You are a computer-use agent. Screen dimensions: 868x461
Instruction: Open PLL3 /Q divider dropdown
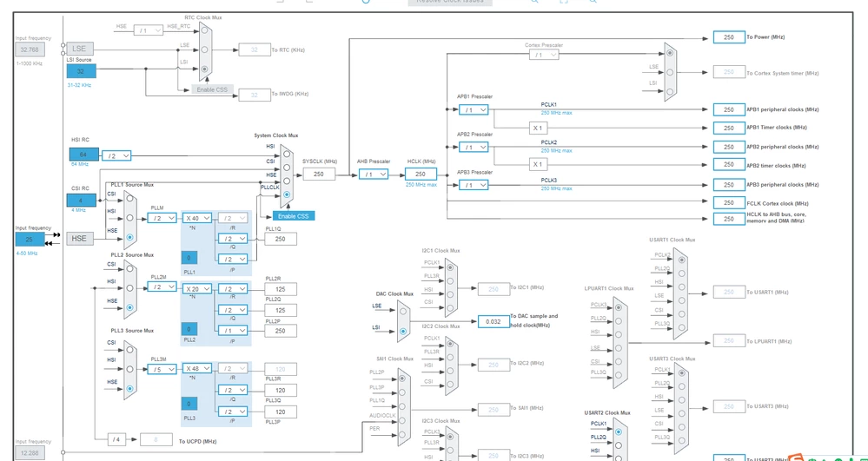click(x=233, y=390)
